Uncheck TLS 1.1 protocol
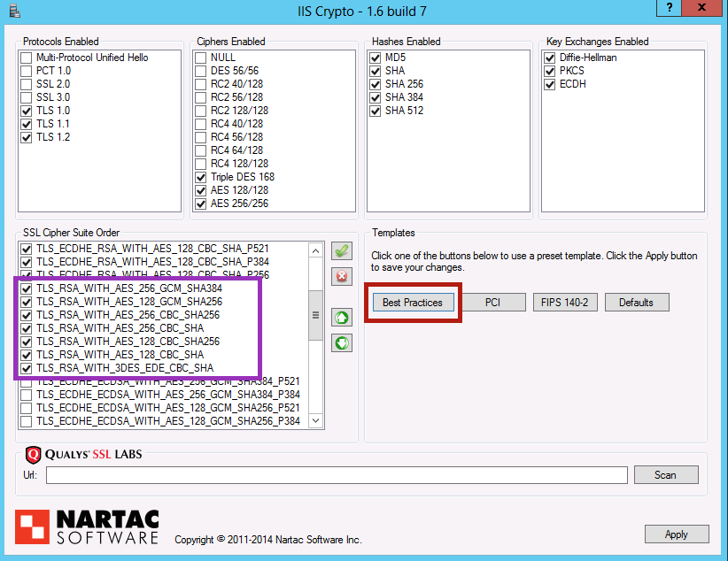The height and width of the screenshot is (561, 728). point(27,125)
